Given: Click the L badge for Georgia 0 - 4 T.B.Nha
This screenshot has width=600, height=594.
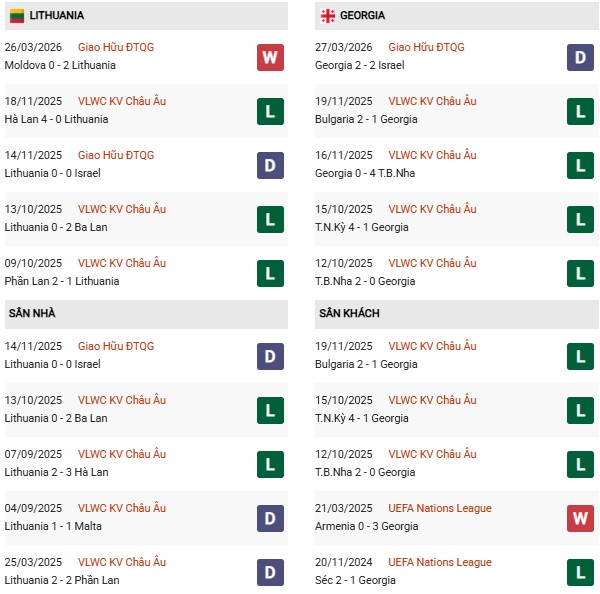Looking at the screenshot, I should (x=580, y=165).
